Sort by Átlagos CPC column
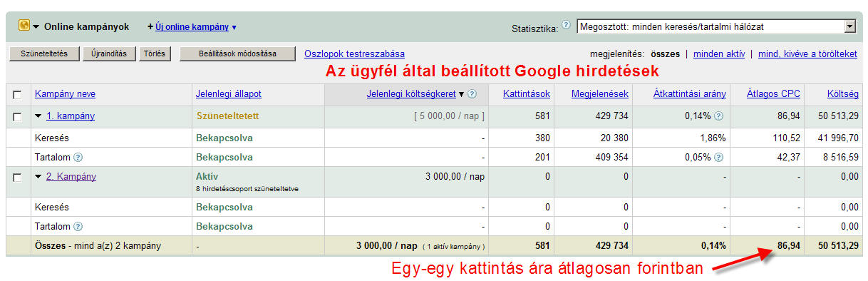 pyautogui.click(x=773, y=94)
